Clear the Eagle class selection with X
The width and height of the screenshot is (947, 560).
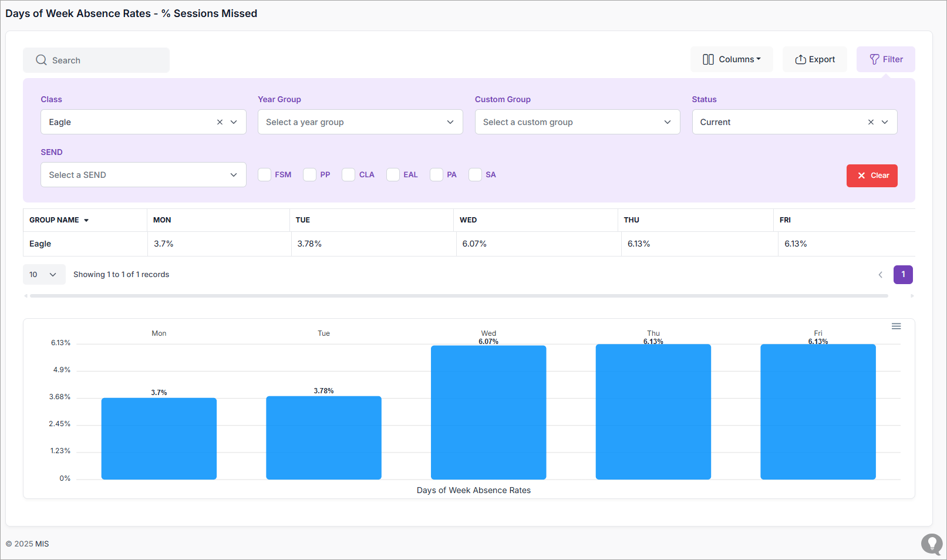tap(220, 122)
